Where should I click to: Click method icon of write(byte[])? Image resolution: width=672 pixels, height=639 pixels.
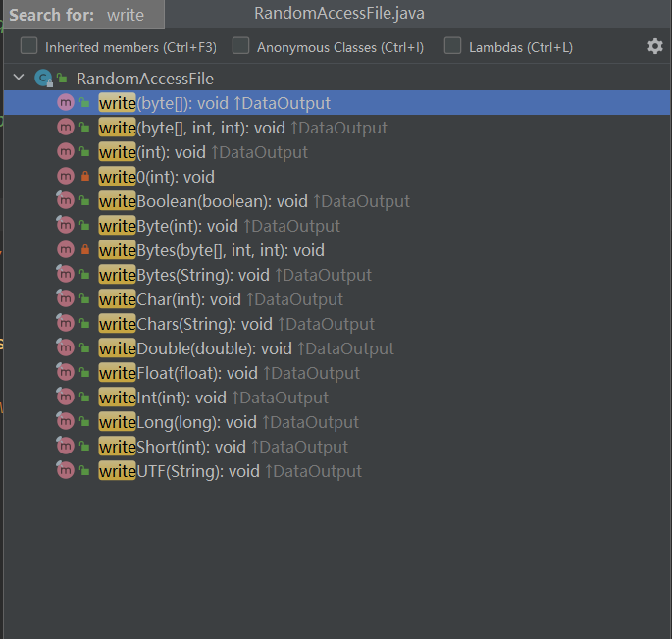point(66,102)
